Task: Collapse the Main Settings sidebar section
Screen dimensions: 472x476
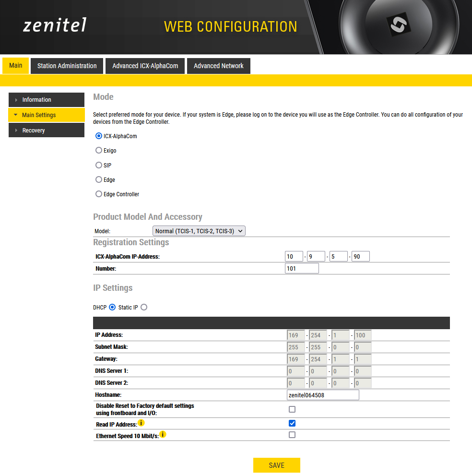Action: [47, 115]
